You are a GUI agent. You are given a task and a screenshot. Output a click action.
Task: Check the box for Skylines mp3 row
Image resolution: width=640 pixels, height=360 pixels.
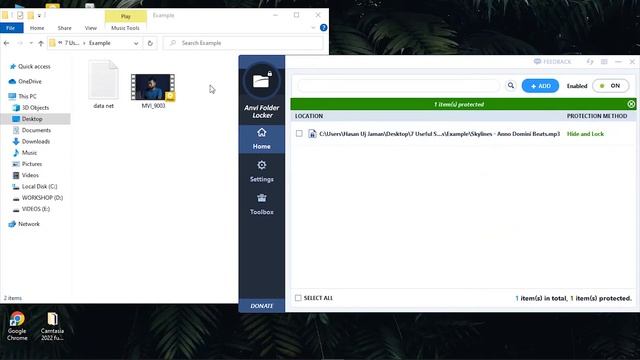click(299, 133)
